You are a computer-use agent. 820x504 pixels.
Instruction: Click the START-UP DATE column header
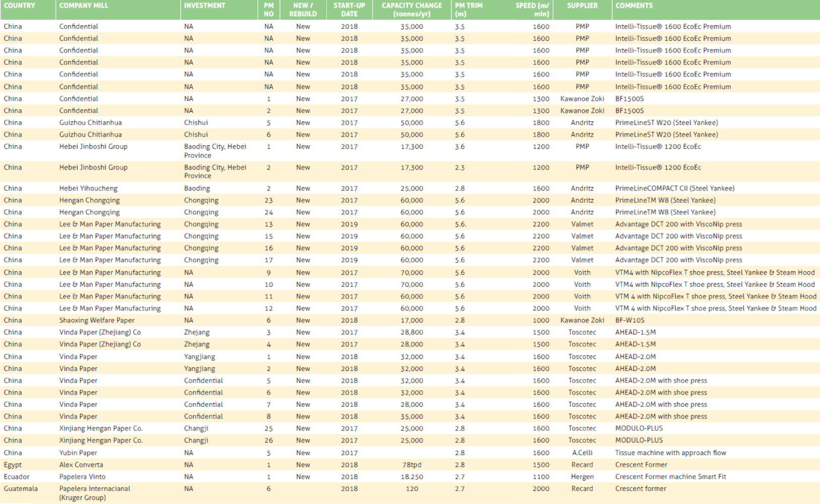point(349,10)
